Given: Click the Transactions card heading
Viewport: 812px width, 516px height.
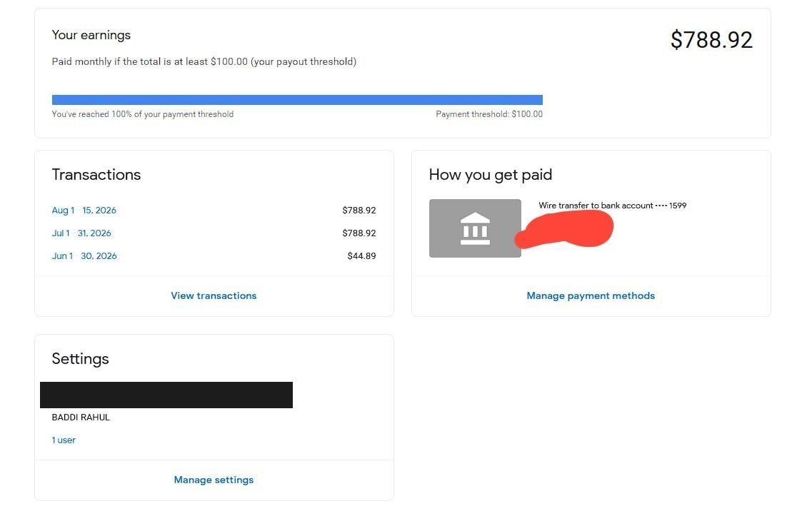Looking at the screenshot, I should click(96, 175).
